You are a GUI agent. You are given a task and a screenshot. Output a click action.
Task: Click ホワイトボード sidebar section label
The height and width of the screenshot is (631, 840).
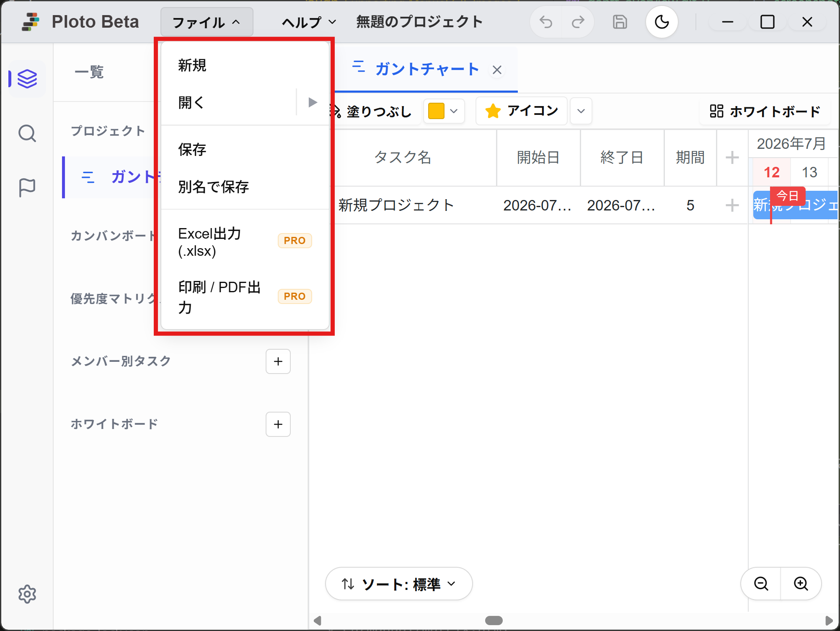(114, 424)
